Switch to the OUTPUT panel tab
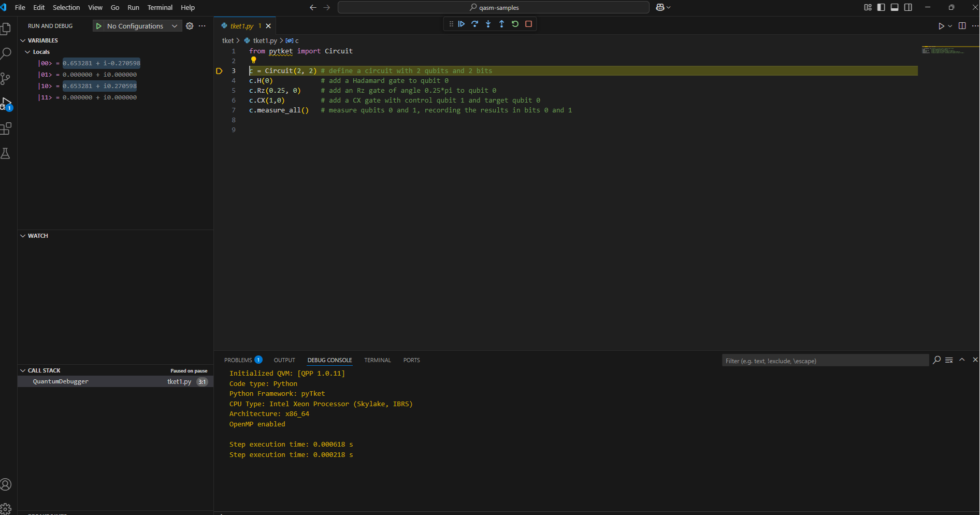The image size is (980, 515). point(284,360)
